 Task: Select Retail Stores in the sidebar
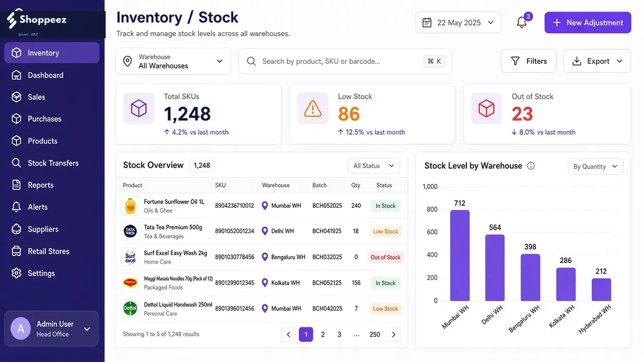pyautogui.click(x=52, y=251)
